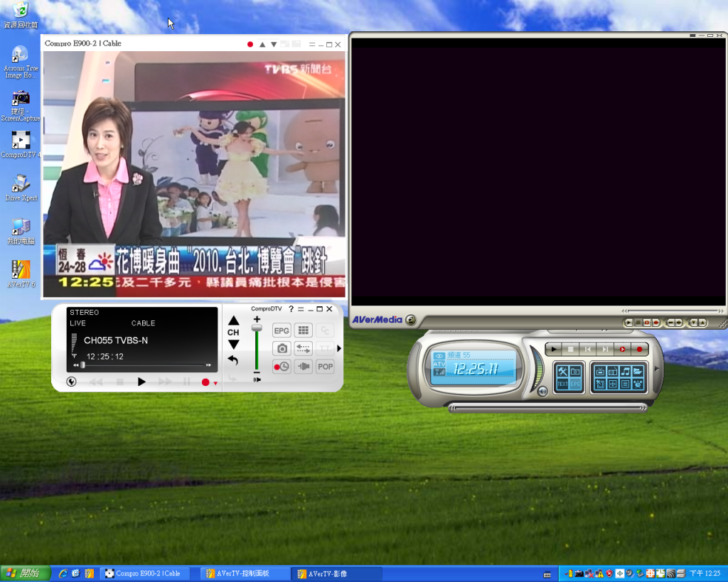This screenshot has width=728, height=582.
Task: Click the plus button on AVerTV video window
Action: tap(679, 323)
